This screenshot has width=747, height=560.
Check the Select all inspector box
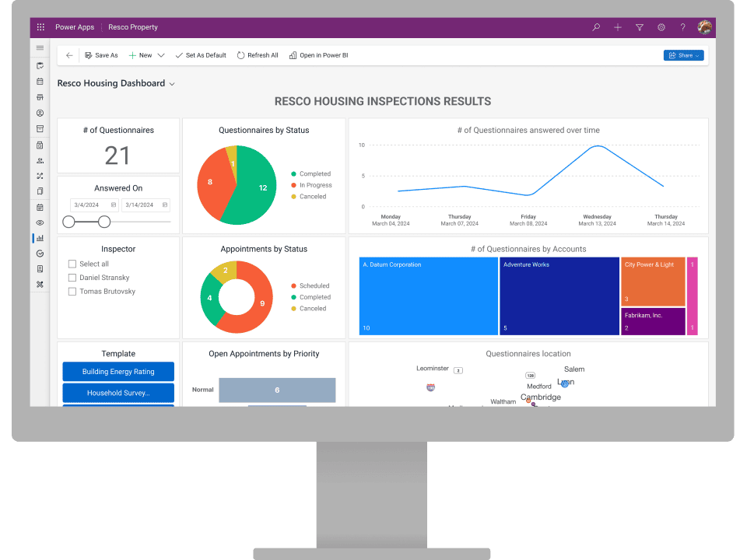(72, 264)
